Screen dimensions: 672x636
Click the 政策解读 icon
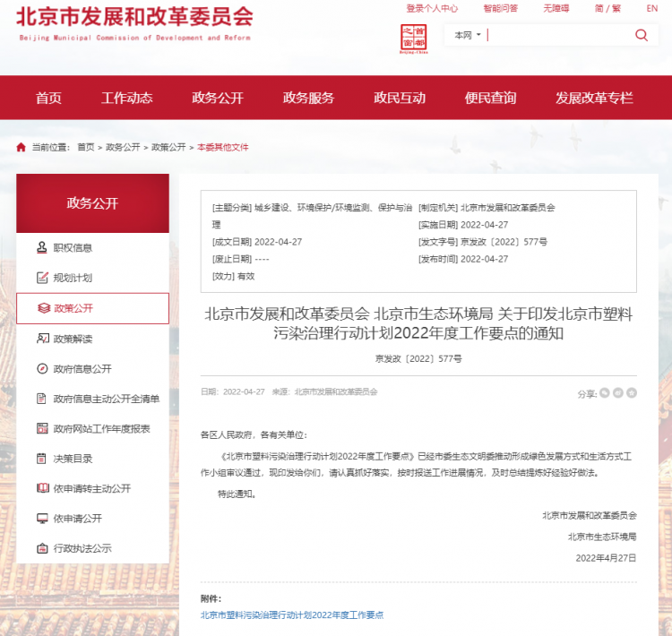(x=42, y=339)
